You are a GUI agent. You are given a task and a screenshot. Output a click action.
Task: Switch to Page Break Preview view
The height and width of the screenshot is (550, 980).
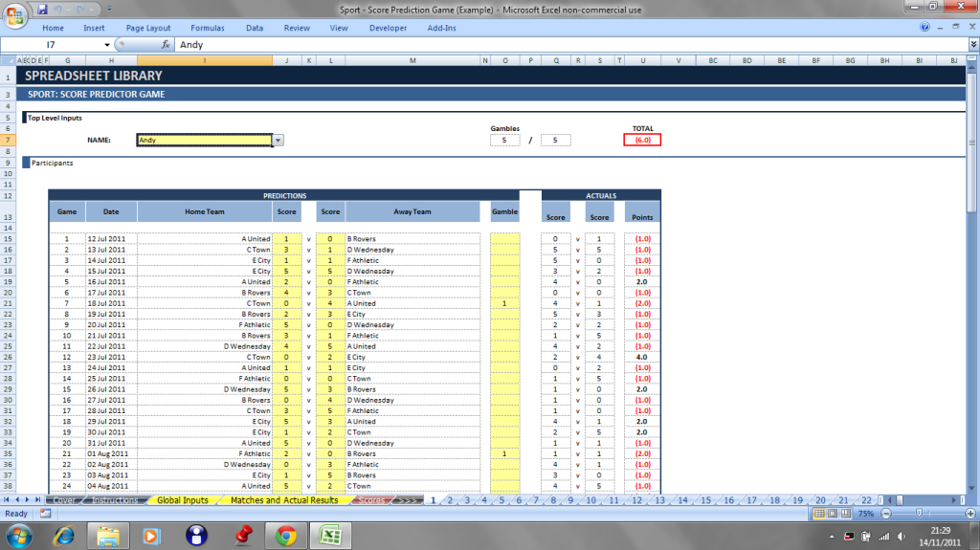pyautogui.click(x=845, y=514)
